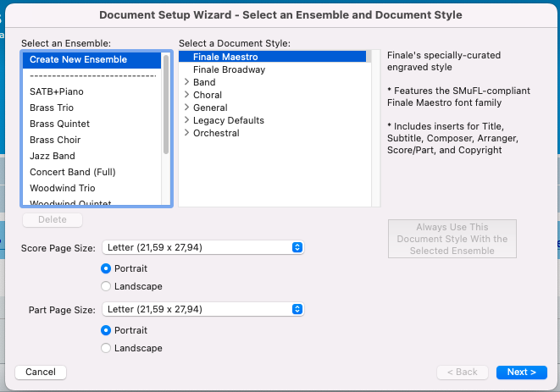Viewport: 560px width, 392px height.
Task: Choose Brass Quintet ensemble
Action: point(59,124)
